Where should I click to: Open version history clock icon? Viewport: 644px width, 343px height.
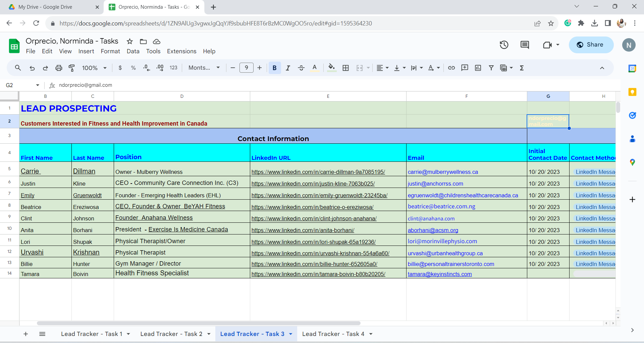point(504,45)
